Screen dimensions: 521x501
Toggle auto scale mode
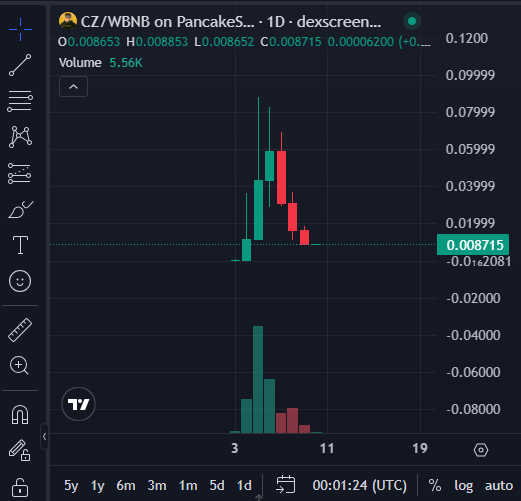tap(499, 486)
